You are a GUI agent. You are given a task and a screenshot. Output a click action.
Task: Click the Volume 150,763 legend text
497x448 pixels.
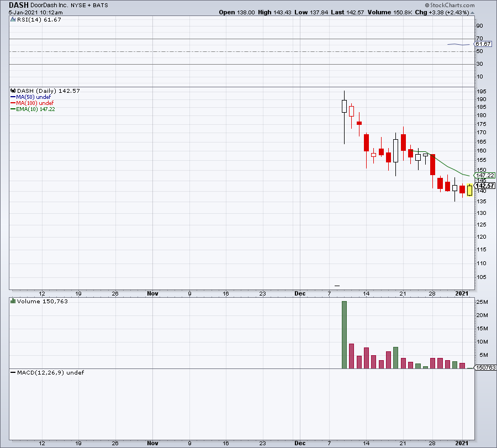coord(43,301)
